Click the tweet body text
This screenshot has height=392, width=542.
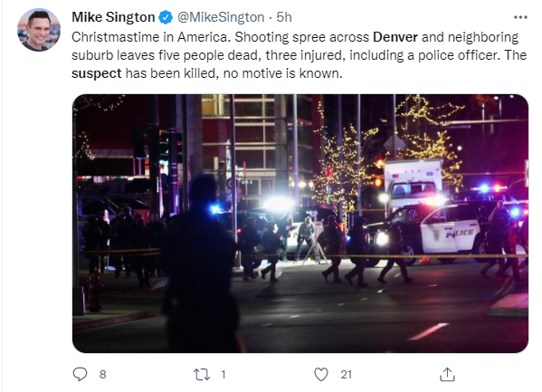[x=299, y=55]
